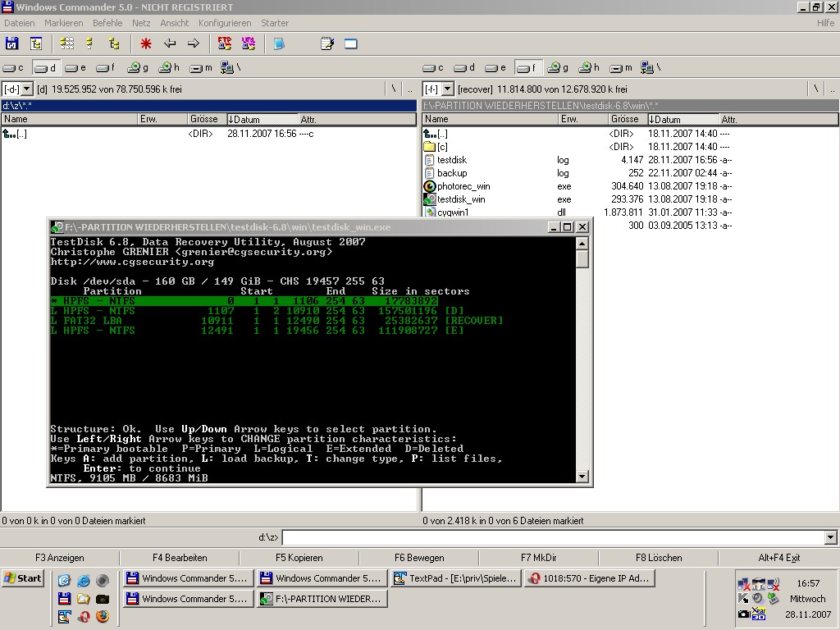Open network neighborhood in left drive bar
The width and height of the screenshot is (840, 630).
(231, 67)
